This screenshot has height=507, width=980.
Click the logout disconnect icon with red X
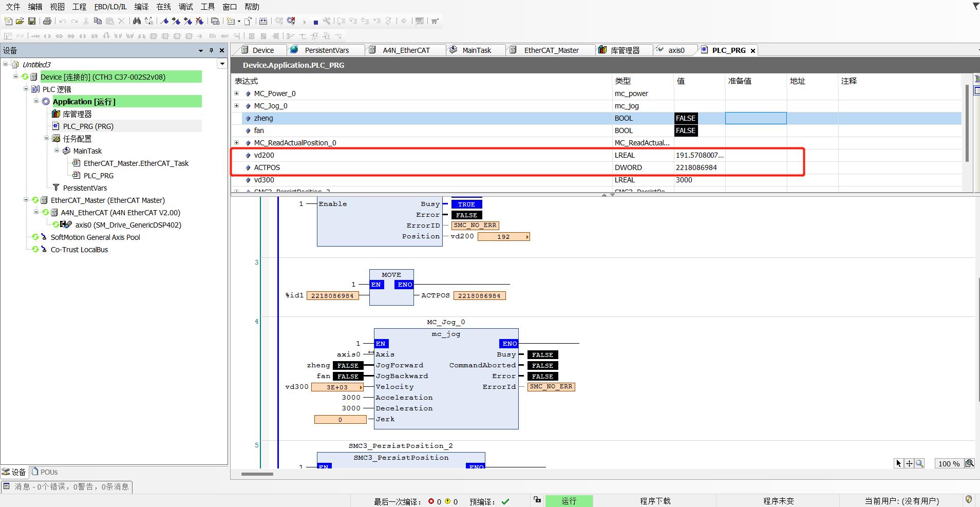pos(291,21)
